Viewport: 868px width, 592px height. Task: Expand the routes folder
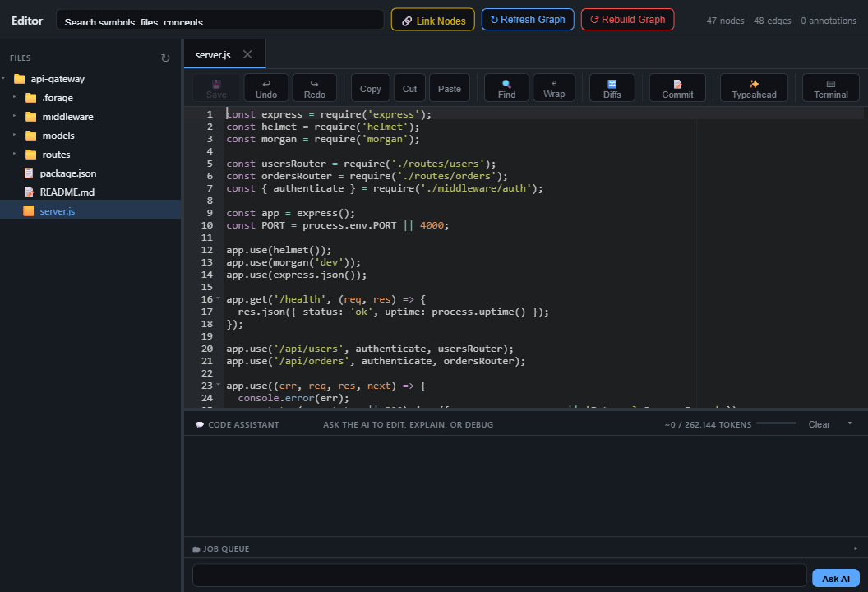click(15, 154)
